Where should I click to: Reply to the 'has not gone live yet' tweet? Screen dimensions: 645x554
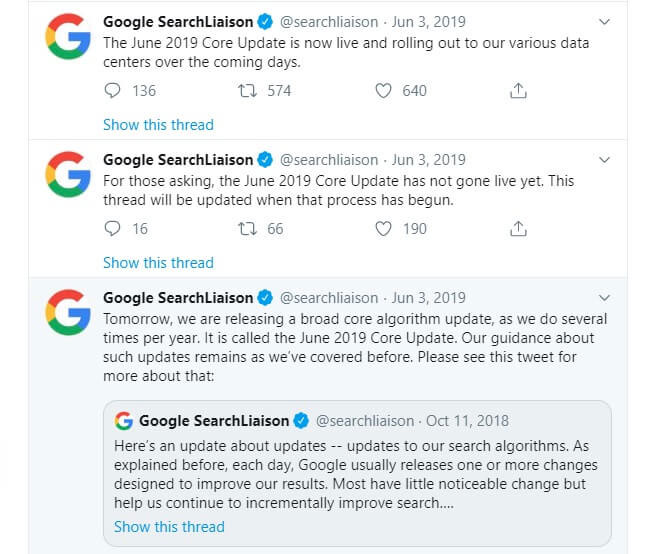[x=112, y=229]
